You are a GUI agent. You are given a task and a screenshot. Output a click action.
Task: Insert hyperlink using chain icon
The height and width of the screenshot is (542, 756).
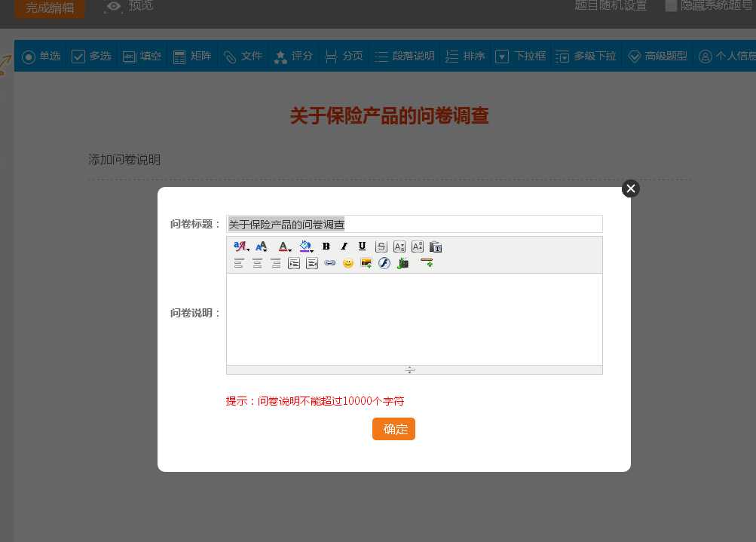pyautogui.click(x=330, y=263)
